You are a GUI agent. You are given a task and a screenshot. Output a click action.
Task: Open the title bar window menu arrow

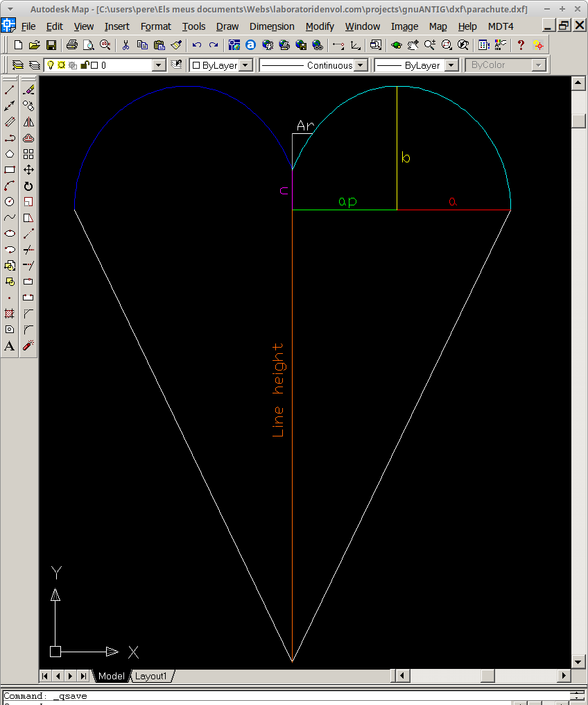coord(10,9)
